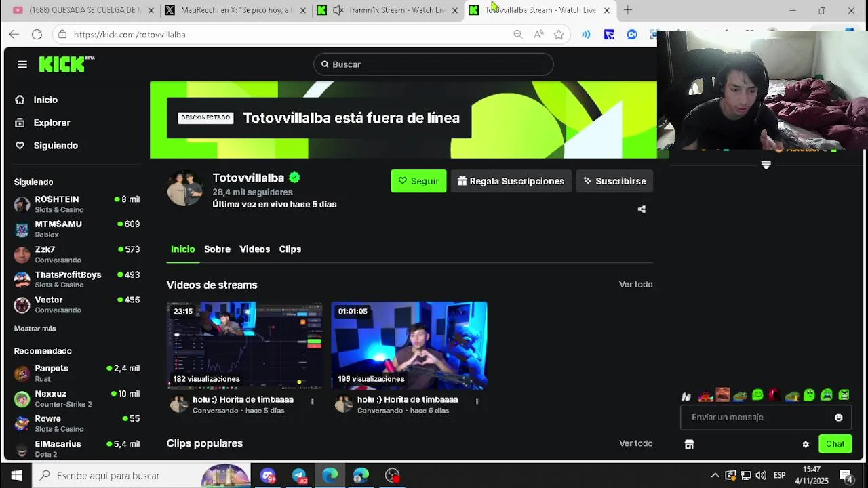Viewport: 868px width, 488px height.
Task: Switch to the Clips tab
Action: pyautogui.click(x=290, y=249)
